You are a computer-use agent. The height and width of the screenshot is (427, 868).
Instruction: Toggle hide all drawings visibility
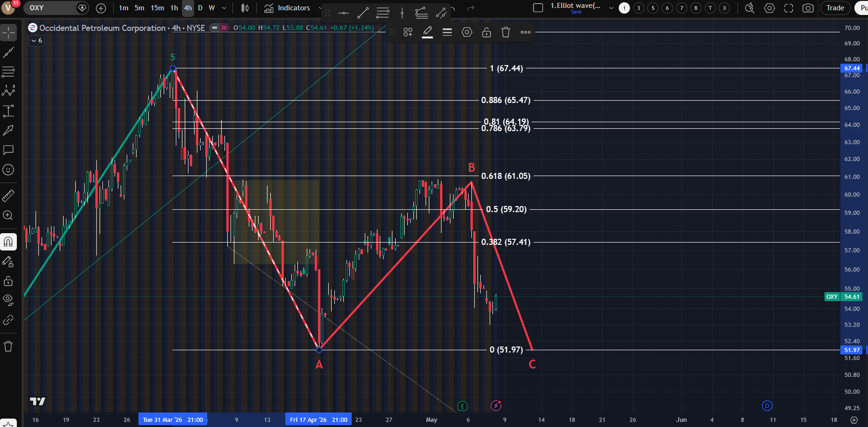pos(8,300)
